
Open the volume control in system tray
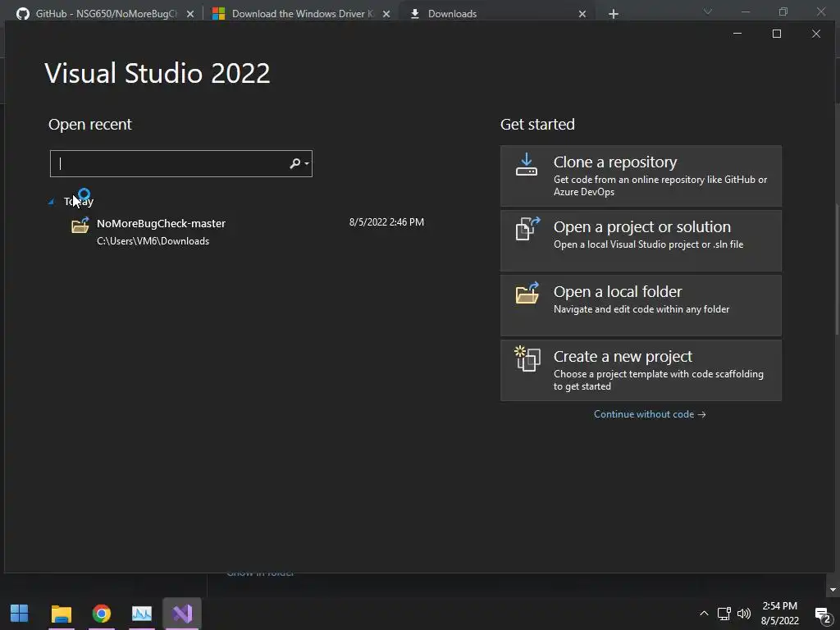point(744,614)
